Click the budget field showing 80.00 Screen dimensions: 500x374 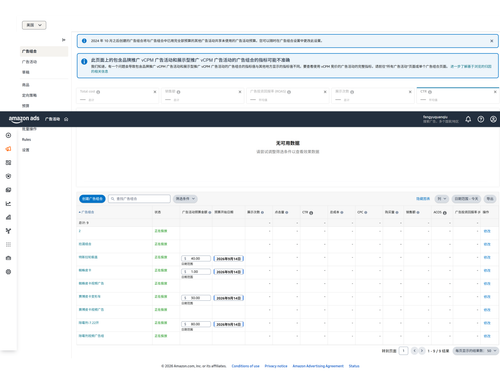196,324
